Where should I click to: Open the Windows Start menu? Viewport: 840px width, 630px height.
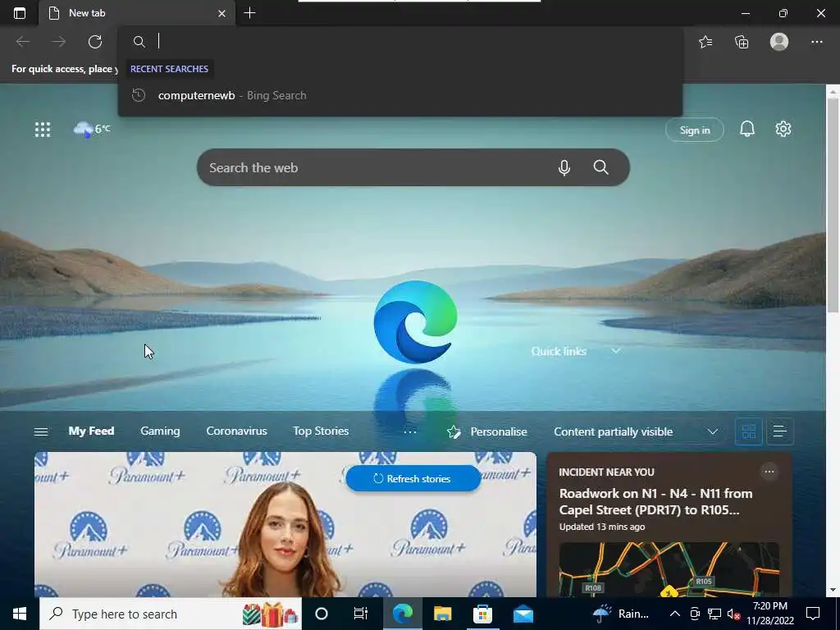[20, 614]
